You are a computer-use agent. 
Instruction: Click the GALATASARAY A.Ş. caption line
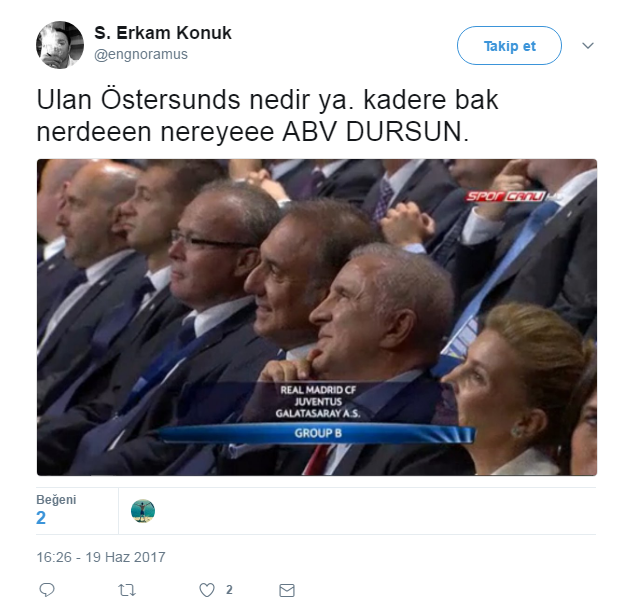318,413
